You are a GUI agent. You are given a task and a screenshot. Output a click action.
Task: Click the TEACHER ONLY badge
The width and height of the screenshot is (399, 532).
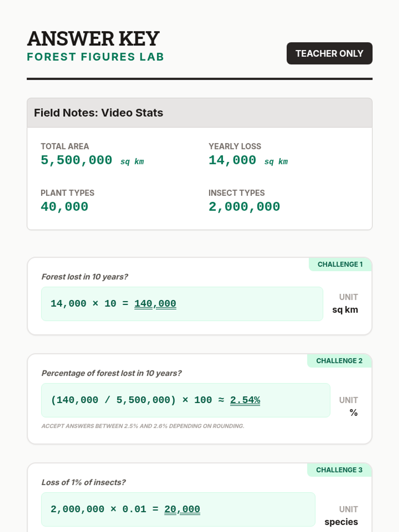pyautogui.click(x=330, y=53)
